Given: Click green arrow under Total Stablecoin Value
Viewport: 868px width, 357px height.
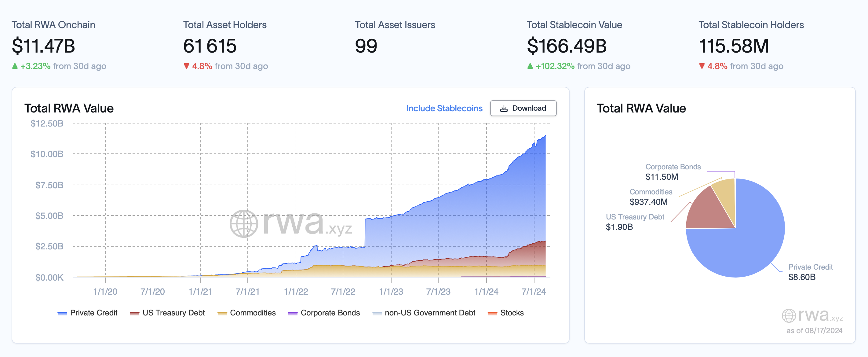Looking at the screenshot, I should [530, 66].
